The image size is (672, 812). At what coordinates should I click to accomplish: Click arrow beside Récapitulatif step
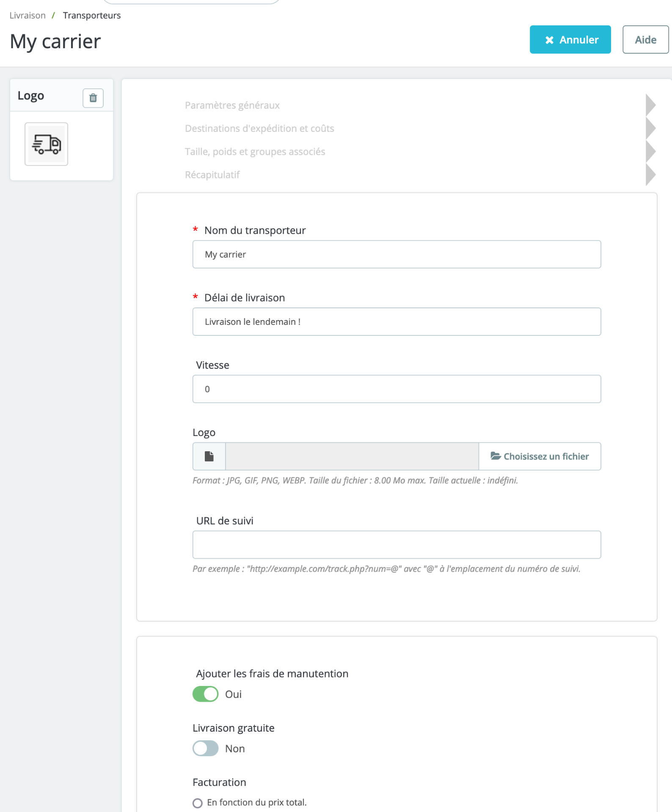[650, 175]
